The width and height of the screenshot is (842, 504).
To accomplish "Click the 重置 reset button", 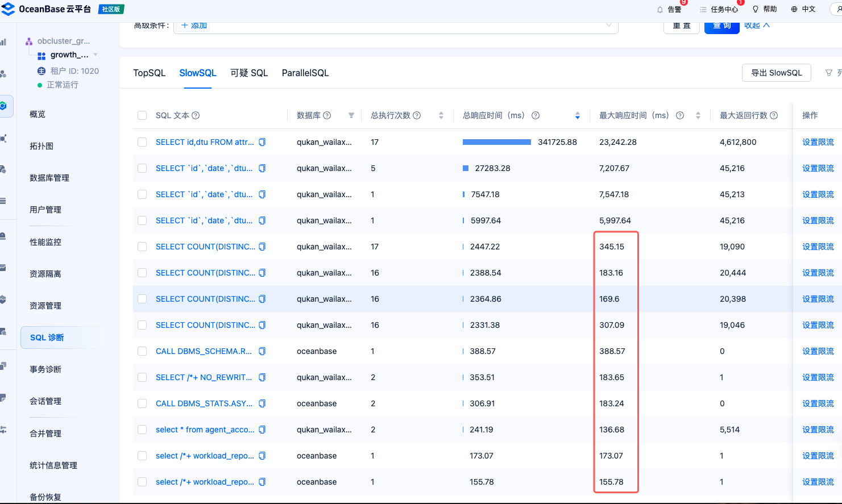I will [x=682, y=27].
